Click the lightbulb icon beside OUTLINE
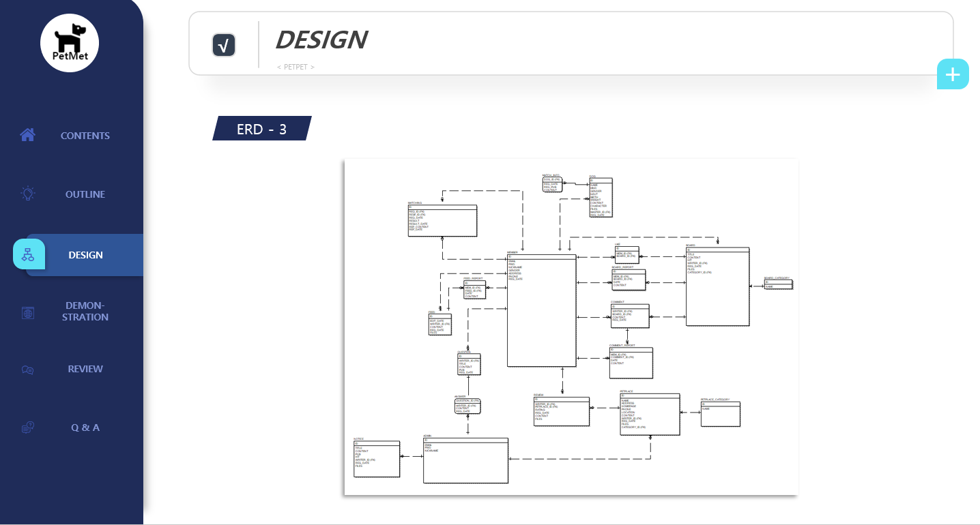This screenshot has height=525, width=980. (27, 194)
